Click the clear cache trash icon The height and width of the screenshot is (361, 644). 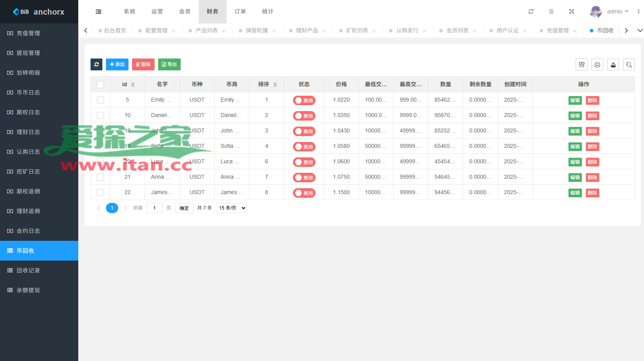click(x=551, y=12)
